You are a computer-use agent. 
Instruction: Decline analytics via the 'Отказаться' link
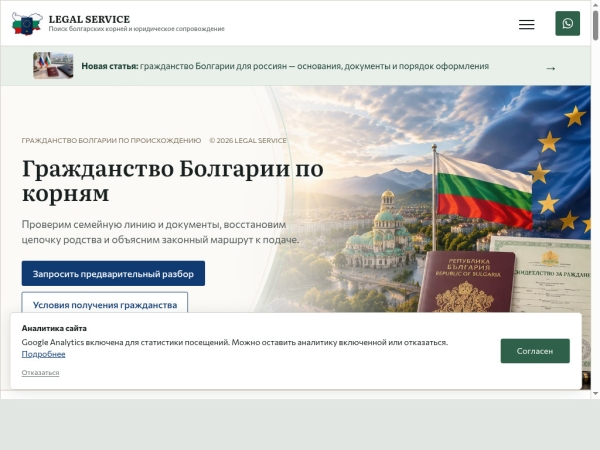[40, 372]
